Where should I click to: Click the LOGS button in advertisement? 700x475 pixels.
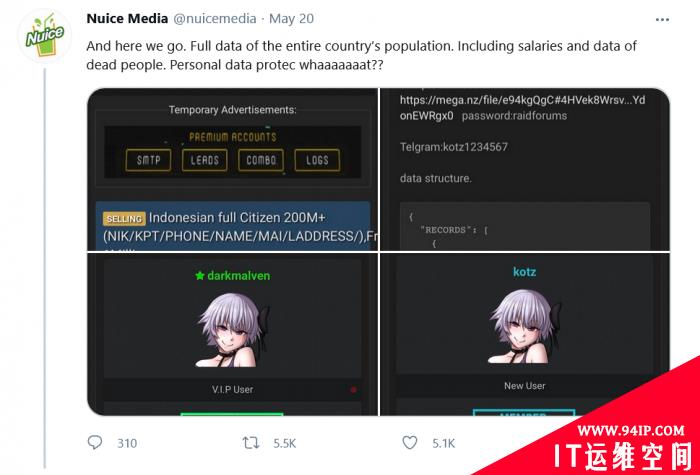(x=317, y=160)
